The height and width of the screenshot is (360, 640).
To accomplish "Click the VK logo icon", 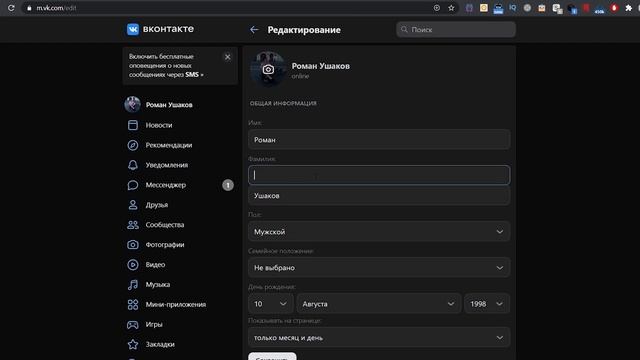I will point(133,29).
